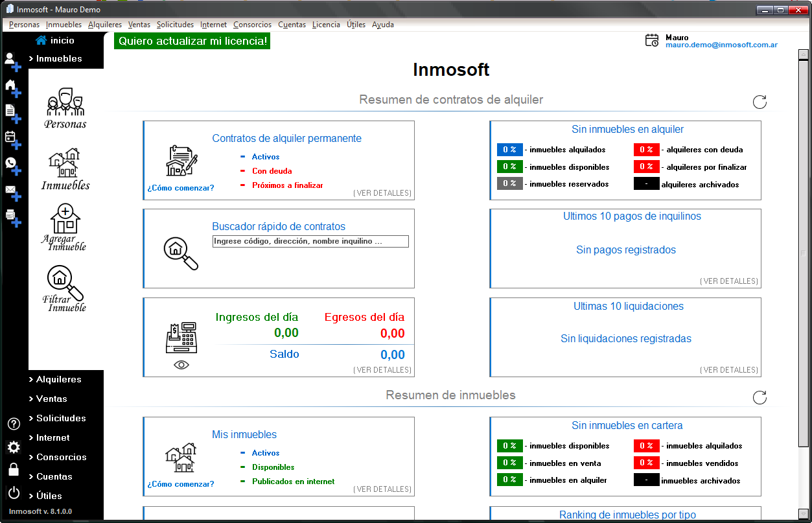
Task: Click the printer icon in left strip
Action: pyautogui.click(x=12, y=216)
